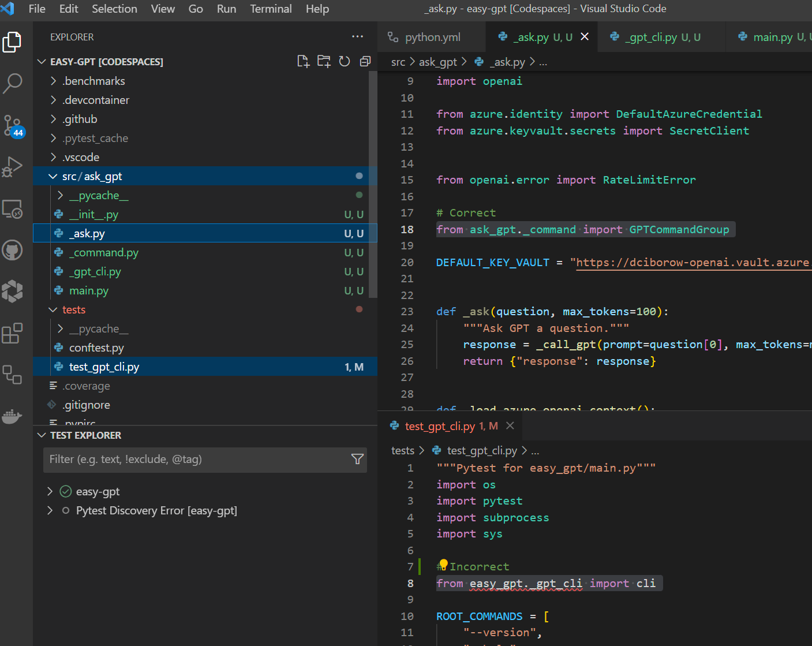This screenshot has height=646, width=812.
Task: Open the Run and Debug view
Action: 12,167
